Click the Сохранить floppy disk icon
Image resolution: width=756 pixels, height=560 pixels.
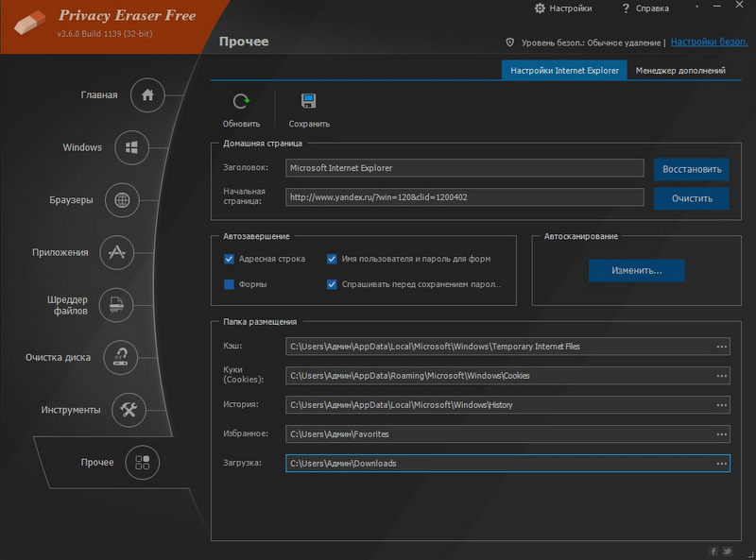tap(309, 101)
